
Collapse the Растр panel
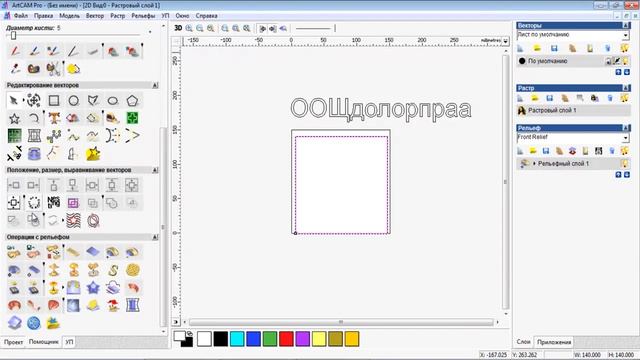pyautogui.click(x=626, y=88)
